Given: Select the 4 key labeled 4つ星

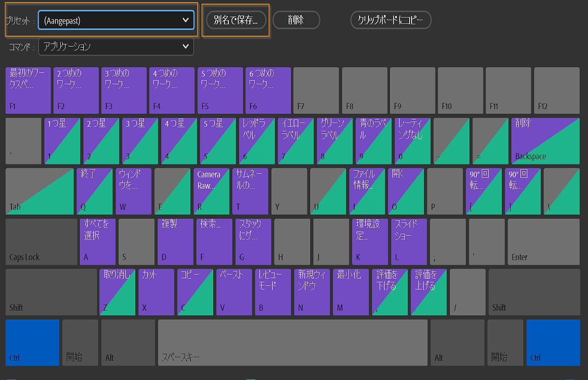Looking at the screenshot, I should [179, 141].
